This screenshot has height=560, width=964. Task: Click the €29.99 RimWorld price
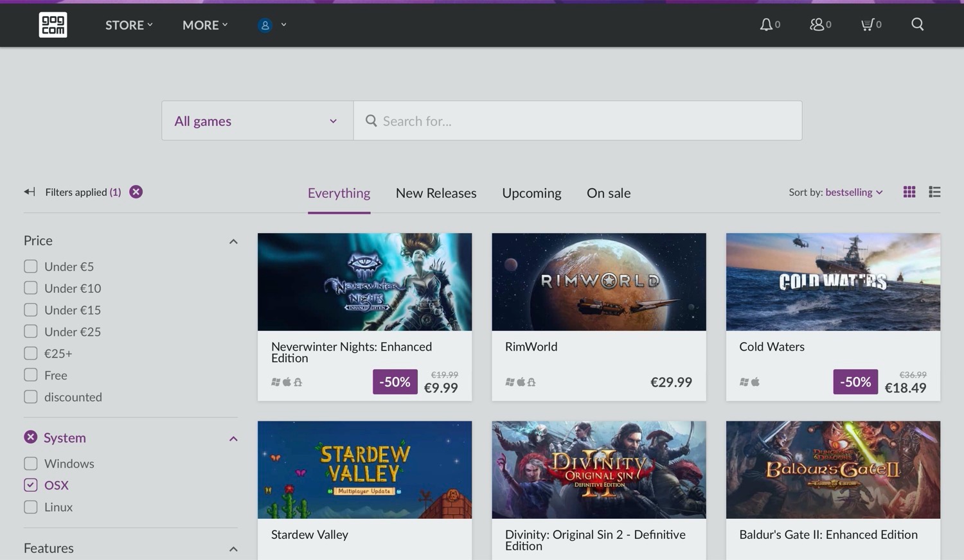click(672, 382)
